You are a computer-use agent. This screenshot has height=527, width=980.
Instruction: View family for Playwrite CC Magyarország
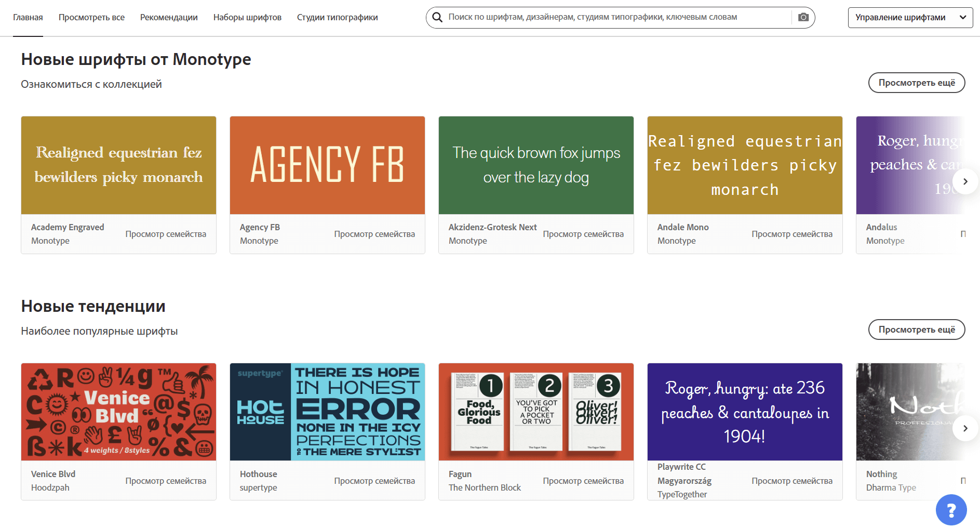point(792,481)
